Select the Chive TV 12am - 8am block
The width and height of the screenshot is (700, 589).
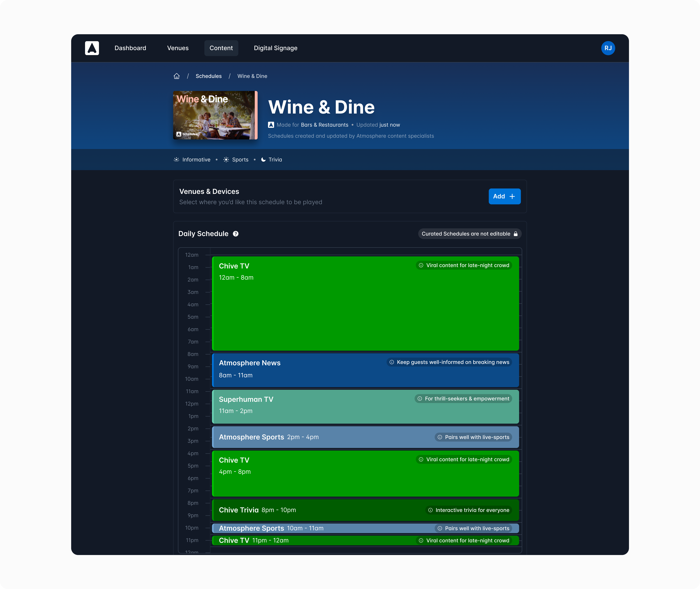pyautogui.click(x=365, y=304)
